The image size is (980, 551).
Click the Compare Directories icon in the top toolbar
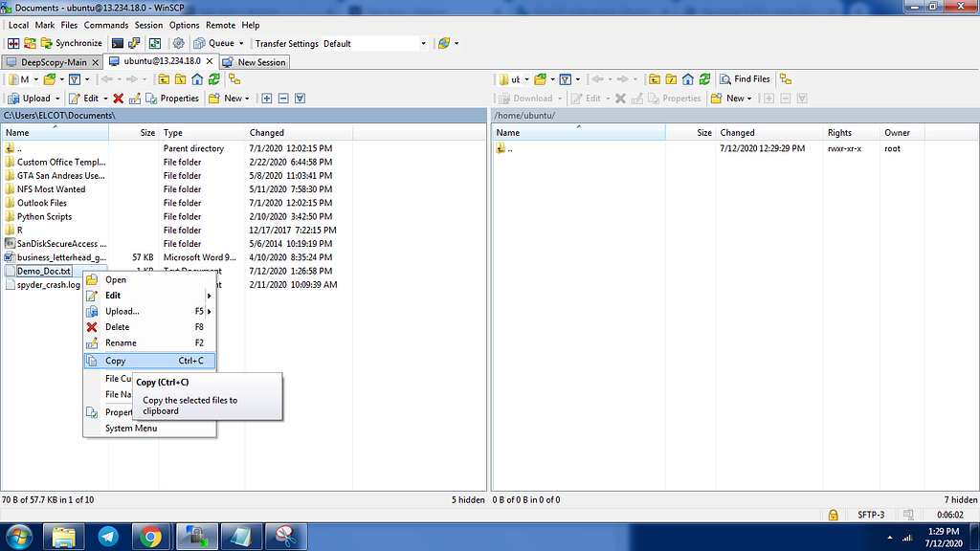click(13, 43)
